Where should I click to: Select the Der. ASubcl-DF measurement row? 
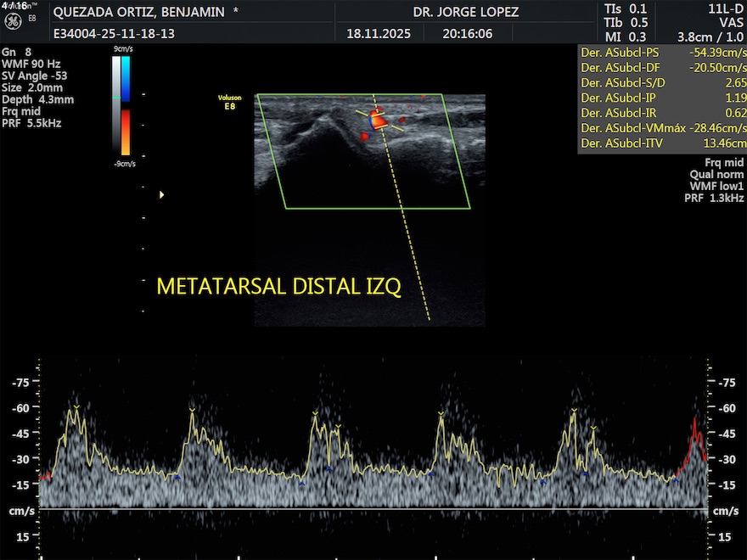click(x=661, y=67)
